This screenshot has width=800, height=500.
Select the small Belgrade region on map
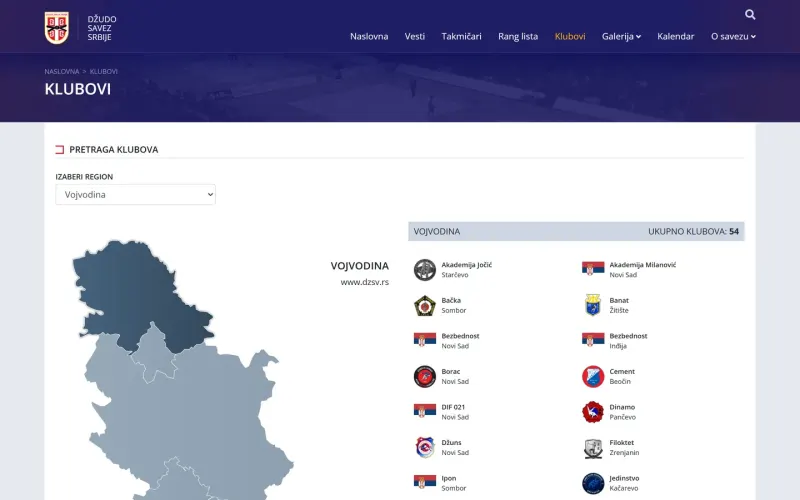155,355
